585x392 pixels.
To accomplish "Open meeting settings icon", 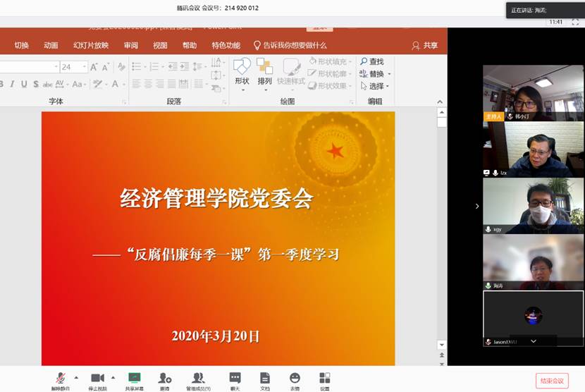I will tap(324, 379).
